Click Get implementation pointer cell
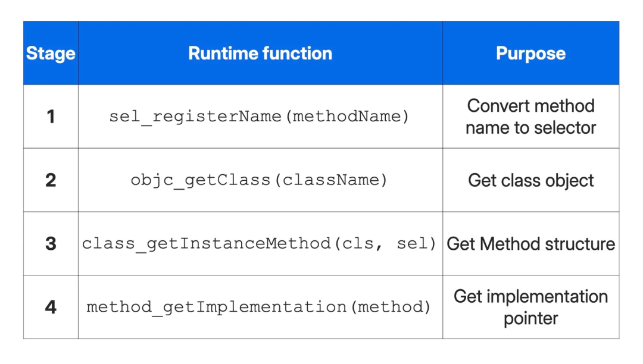Viewport: 643px width, 364px height. click(530, 307)
